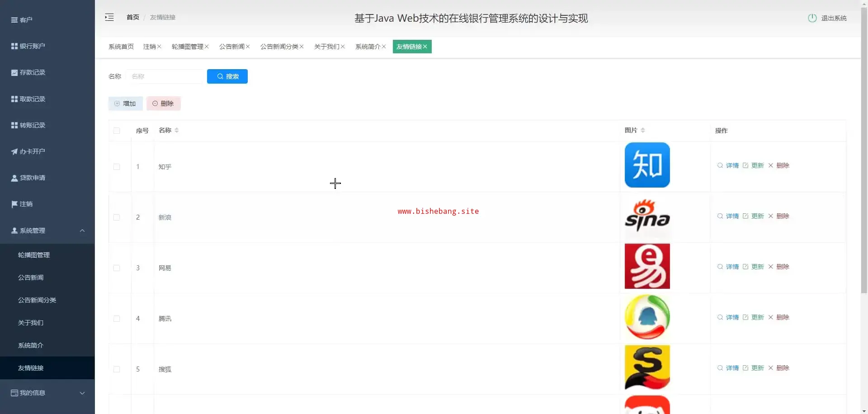Click the page vertical scrollbar
Image resolution: width=868 pixels, height=414 pixels.
pyautogui.click(x=864, y=150)
